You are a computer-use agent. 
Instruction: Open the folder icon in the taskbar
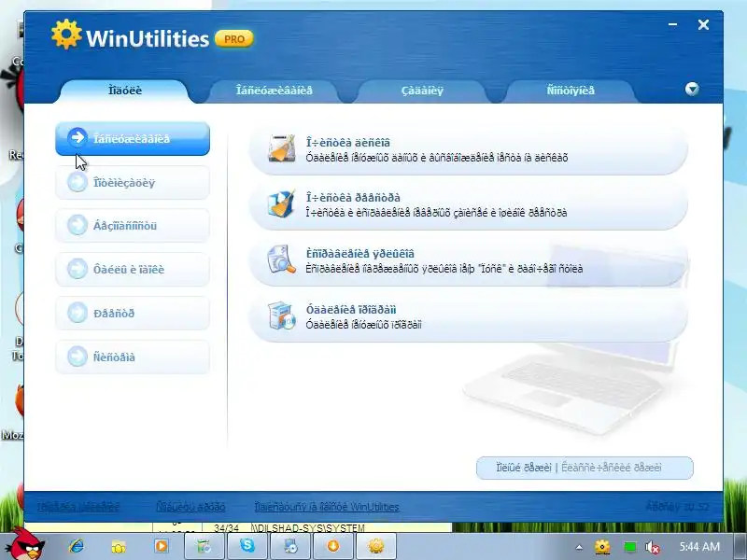[x=119, y=547]
